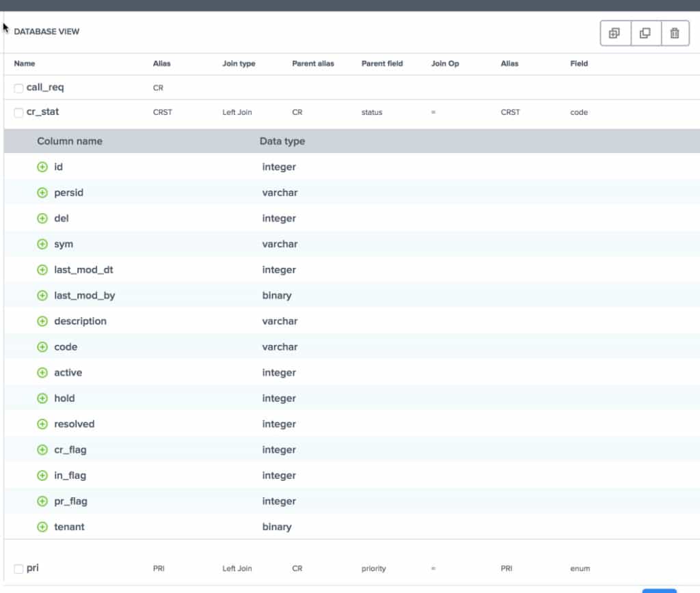700x593 pixels.
Task: Click the add green plus icon next to id
Action: 42,167
